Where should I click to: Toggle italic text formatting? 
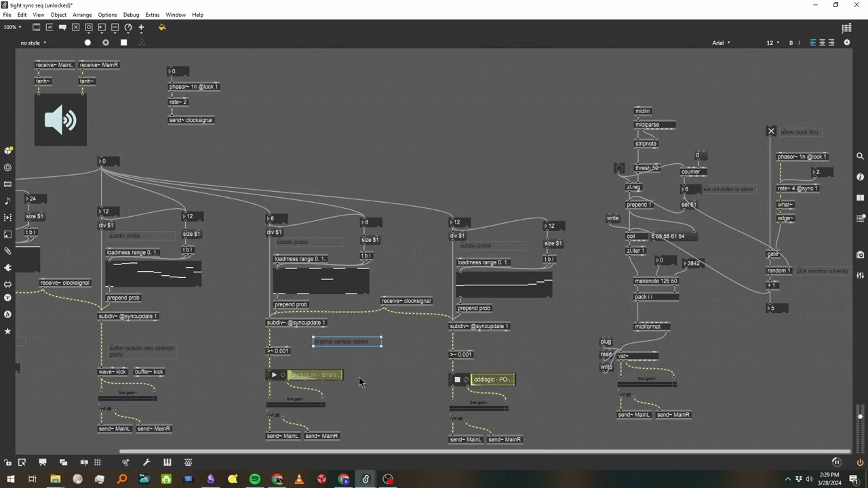[799, 43]
